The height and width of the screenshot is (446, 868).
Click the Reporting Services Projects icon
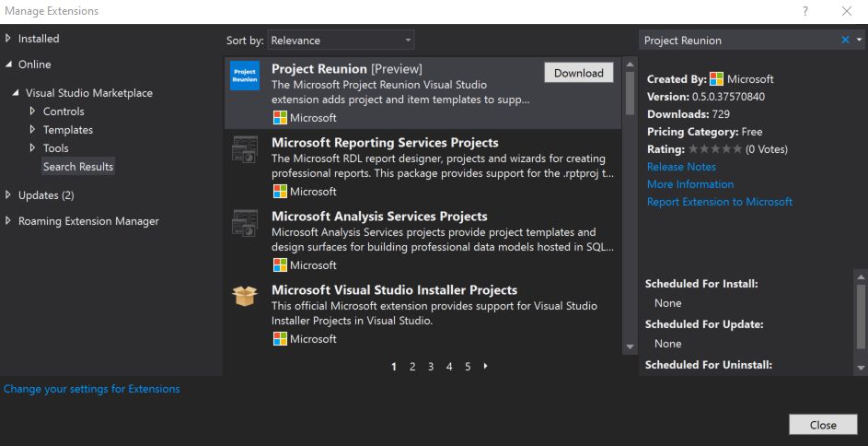coord(245,149)
